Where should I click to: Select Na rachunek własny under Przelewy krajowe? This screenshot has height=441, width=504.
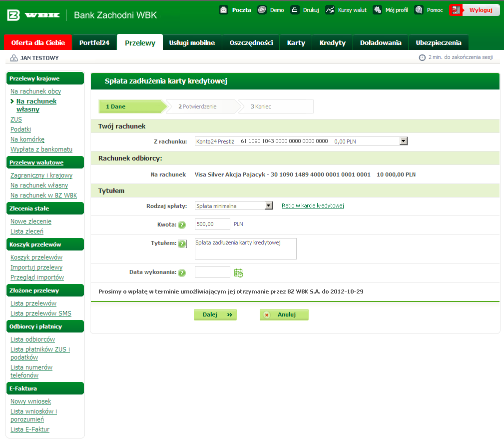tap(36, 105)
